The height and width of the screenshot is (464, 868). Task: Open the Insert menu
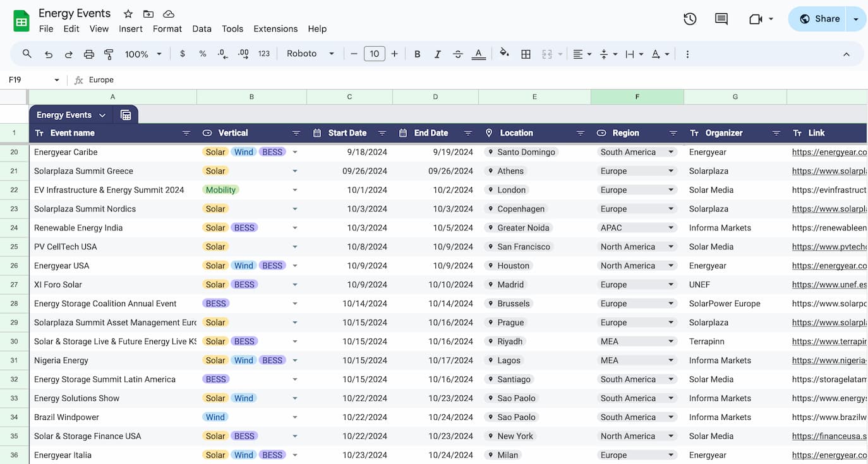[131, 29]
